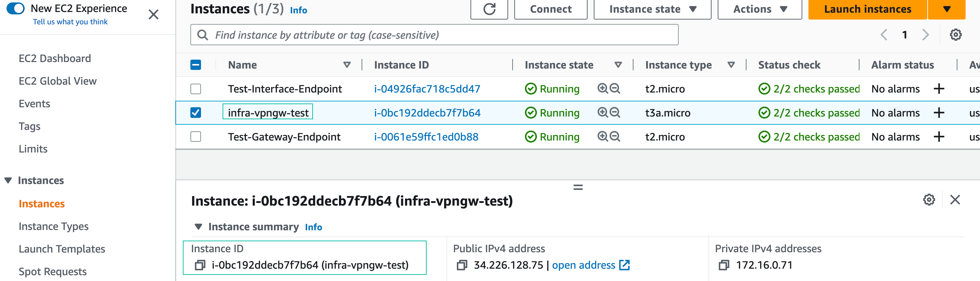Copy the public IPv4 address 34.226.128.75

tap(462, 265)
